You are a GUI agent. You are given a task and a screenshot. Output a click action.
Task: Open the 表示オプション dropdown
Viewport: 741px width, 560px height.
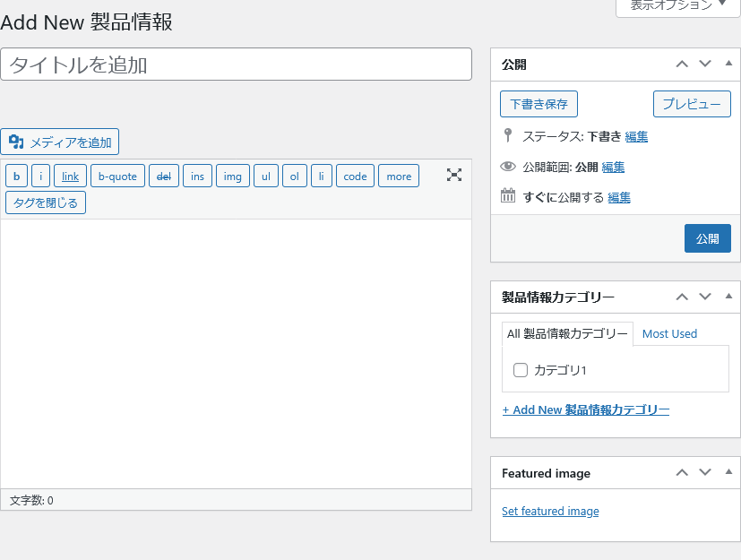pos(677,5)
